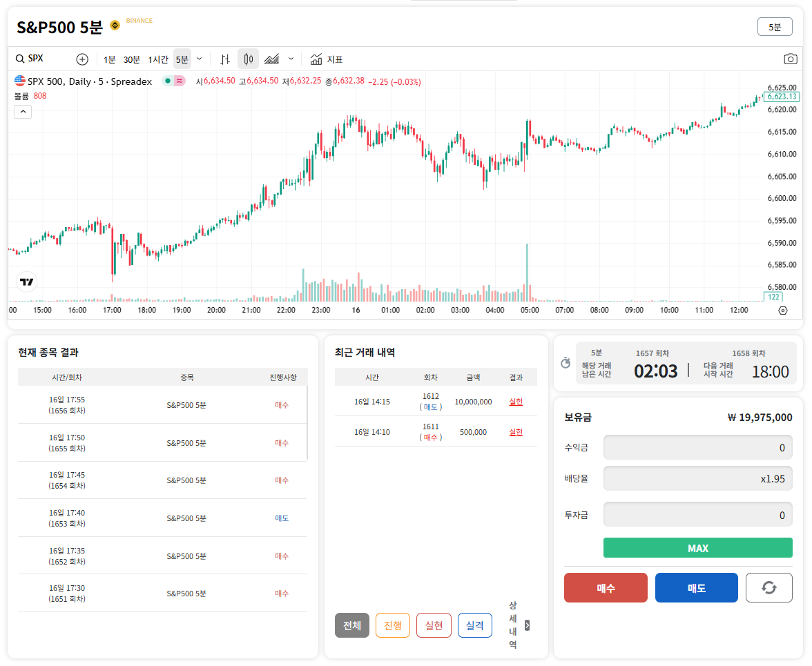
Task: Click the 볼륨 808 volume legend
Action: (x=30, y=96)
